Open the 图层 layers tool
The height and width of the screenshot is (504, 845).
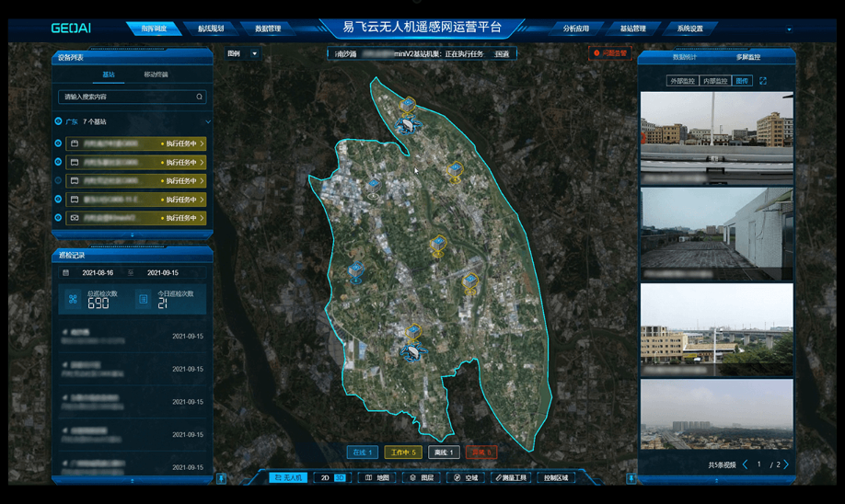[x=422, y=478]
